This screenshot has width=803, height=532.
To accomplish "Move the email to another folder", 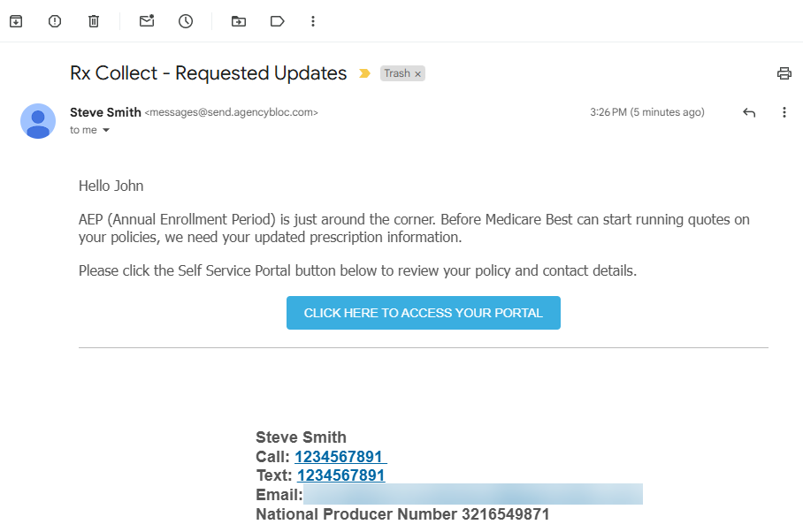I will 238,20.
